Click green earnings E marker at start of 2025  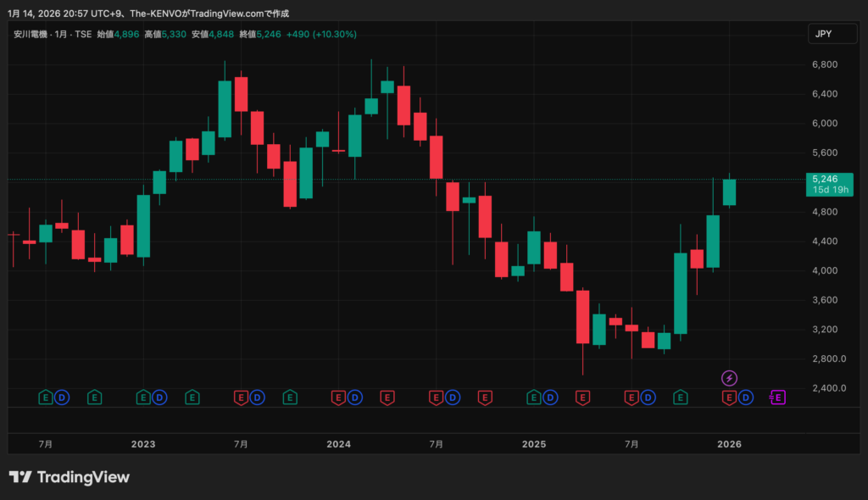point(534,397)
